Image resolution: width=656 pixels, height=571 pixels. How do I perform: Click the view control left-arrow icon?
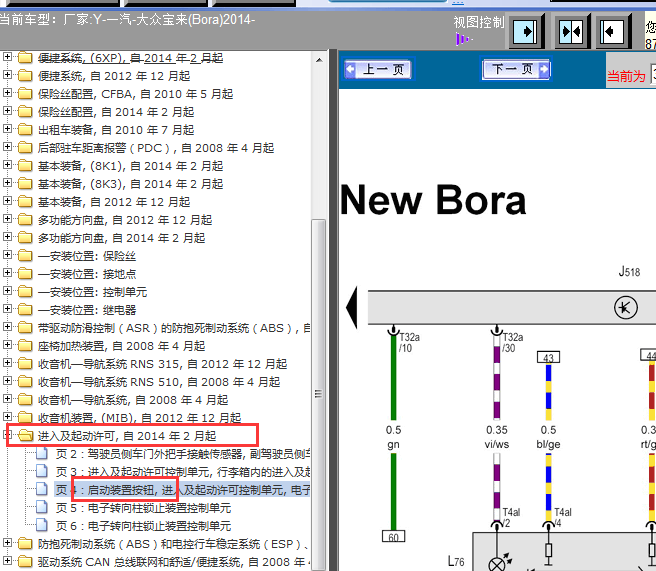(x=612, y=31)
